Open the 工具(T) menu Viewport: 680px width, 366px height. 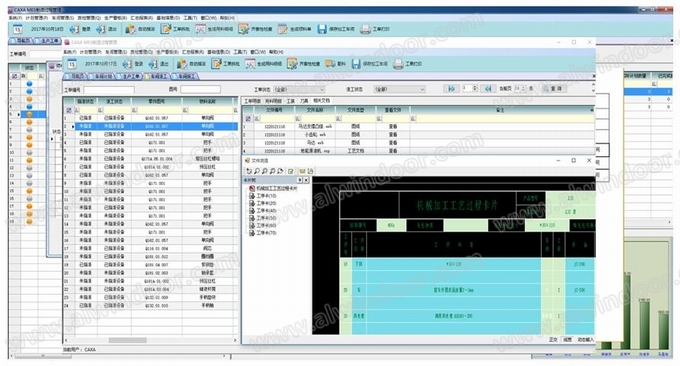(240, 52)
